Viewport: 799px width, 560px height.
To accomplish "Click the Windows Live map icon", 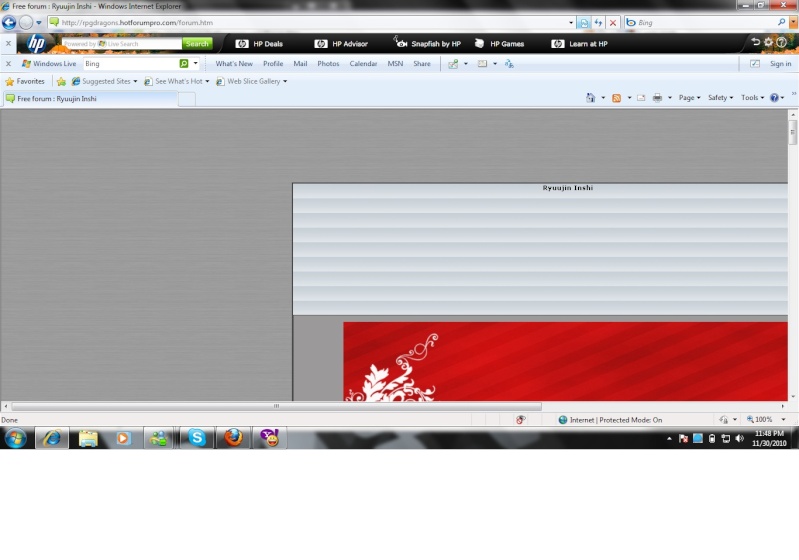I will [x=452, y=64].
